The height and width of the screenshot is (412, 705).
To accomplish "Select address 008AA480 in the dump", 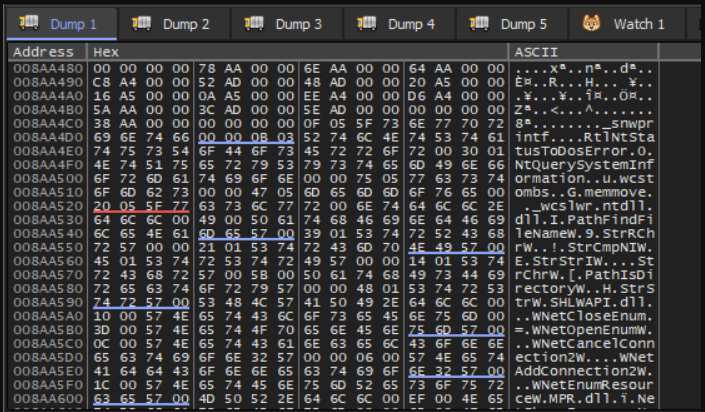I will tap(43, 69).
